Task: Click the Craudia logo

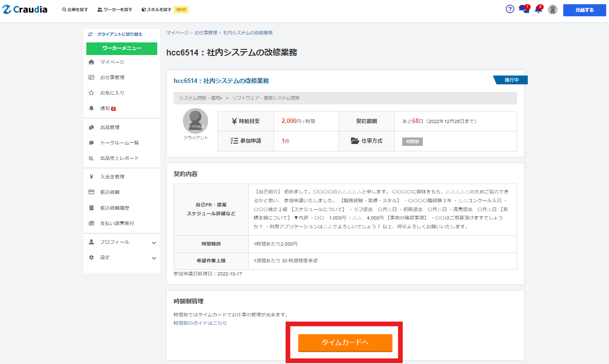Action: [25, 9]
